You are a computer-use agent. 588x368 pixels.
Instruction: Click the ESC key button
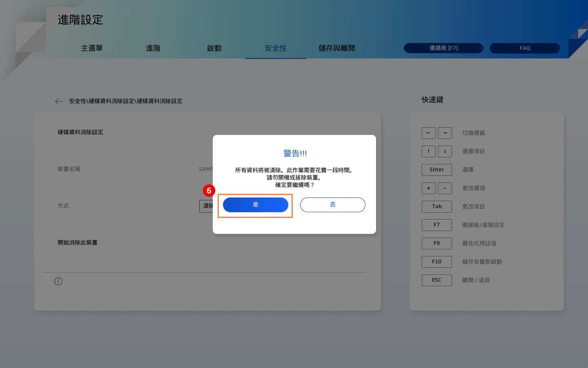[x=437, y=280]
